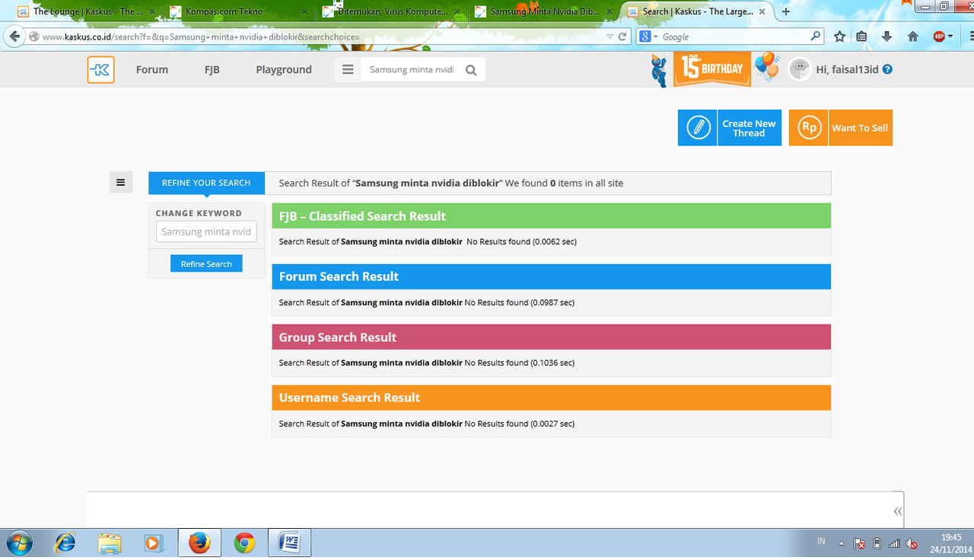Open media player from taskbar
Viewport: 974px width, 560px height.
[x=154, y=542]
